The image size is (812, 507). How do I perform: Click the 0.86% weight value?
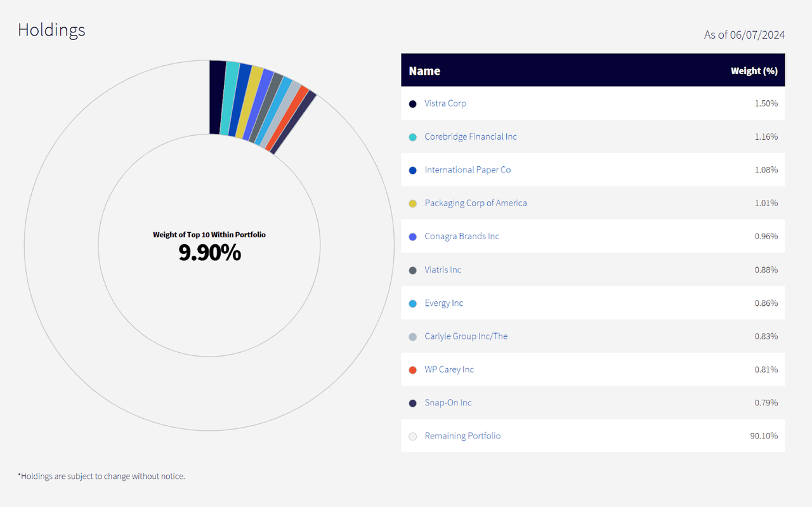click(x=766, y=303)
